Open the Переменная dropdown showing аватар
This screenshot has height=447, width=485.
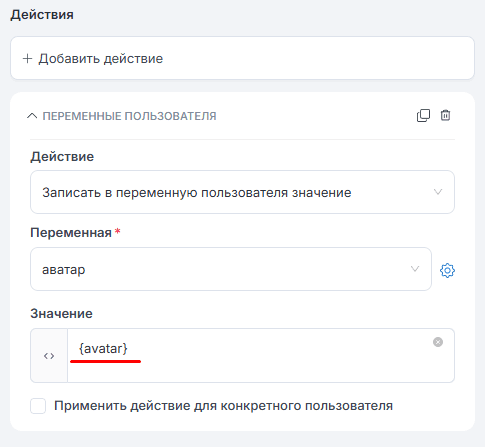tap(231, 269)
